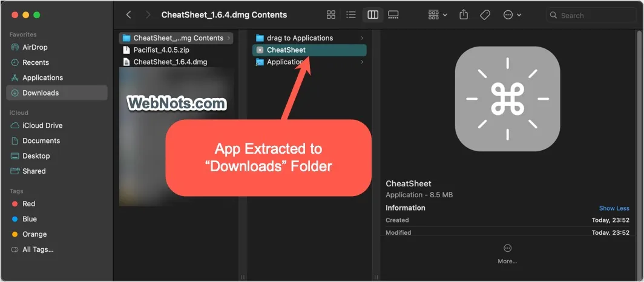Expand the Applications alias chevron
644x282 pixels.
click(x=362, y=62)
